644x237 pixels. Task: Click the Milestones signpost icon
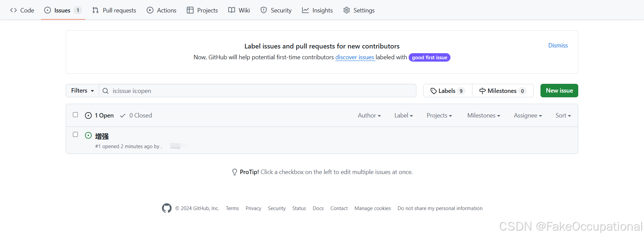482,91
